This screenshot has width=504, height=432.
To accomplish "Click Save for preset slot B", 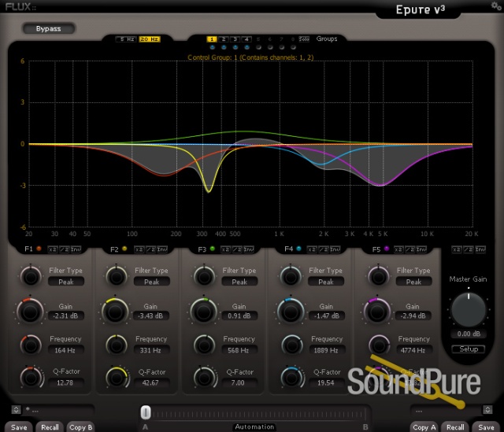I will point(486,426).
